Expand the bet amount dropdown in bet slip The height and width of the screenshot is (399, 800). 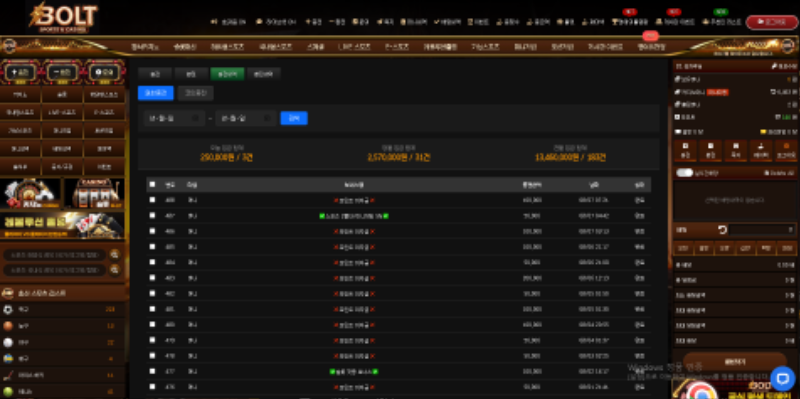point(763,230)
